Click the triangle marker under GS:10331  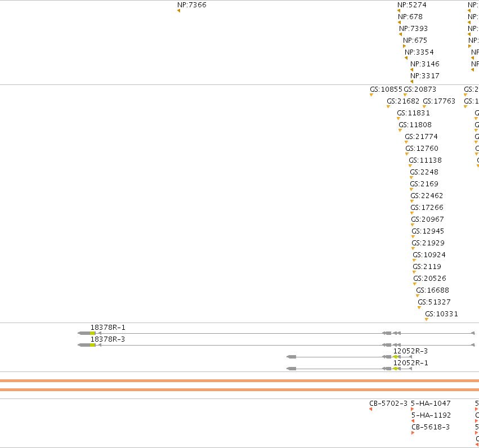pyautogui.click(x=427, y=320)
